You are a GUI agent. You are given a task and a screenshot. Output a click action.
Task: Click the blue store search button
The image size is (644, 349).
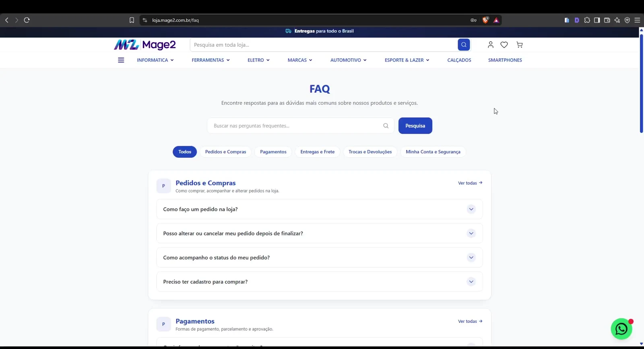coord(464,45)
